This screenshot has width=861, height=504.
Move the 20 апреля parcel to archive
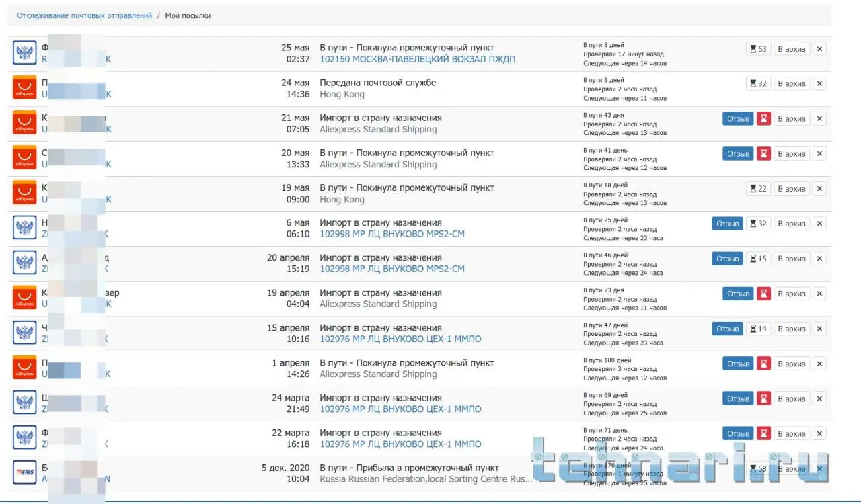pos(792,259)
